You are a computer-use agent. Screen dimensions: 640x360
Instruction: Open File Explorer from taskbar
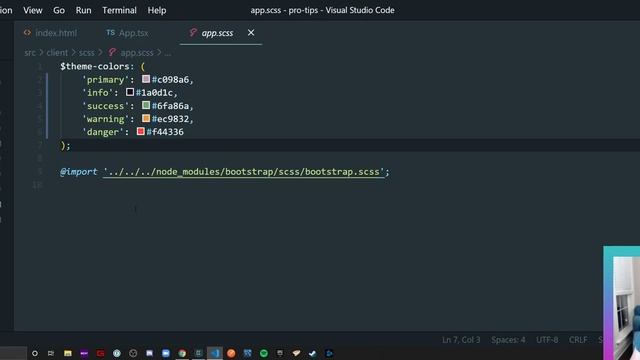click(x=68, y=353)
